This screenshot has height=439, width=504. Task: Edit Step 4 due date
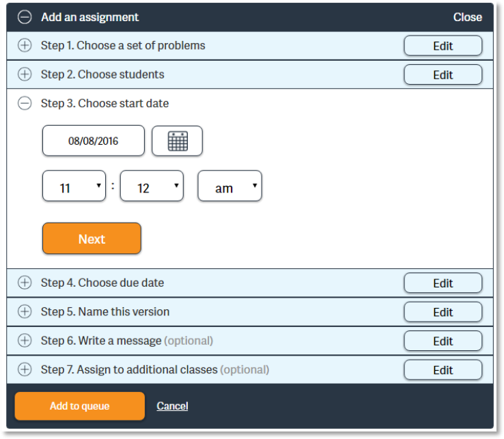point(443,283)
